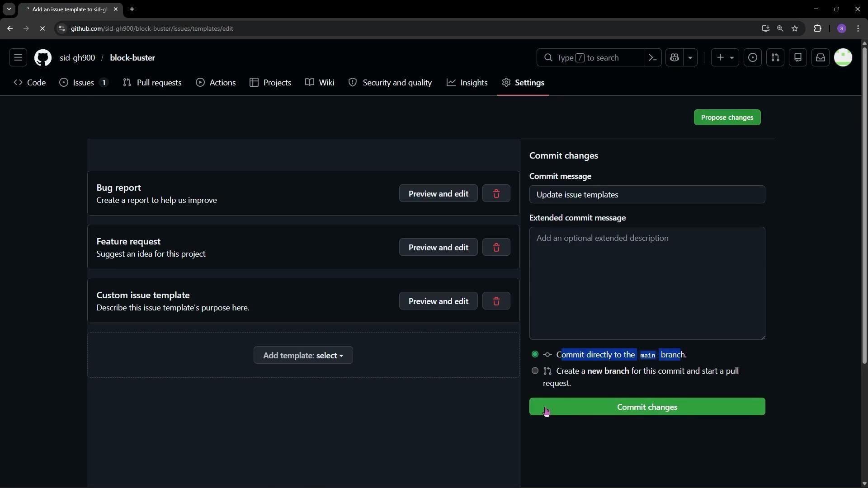The image size is (868, 488).
Task: Stop the page loading in the browser
Action: click(42, 28)
